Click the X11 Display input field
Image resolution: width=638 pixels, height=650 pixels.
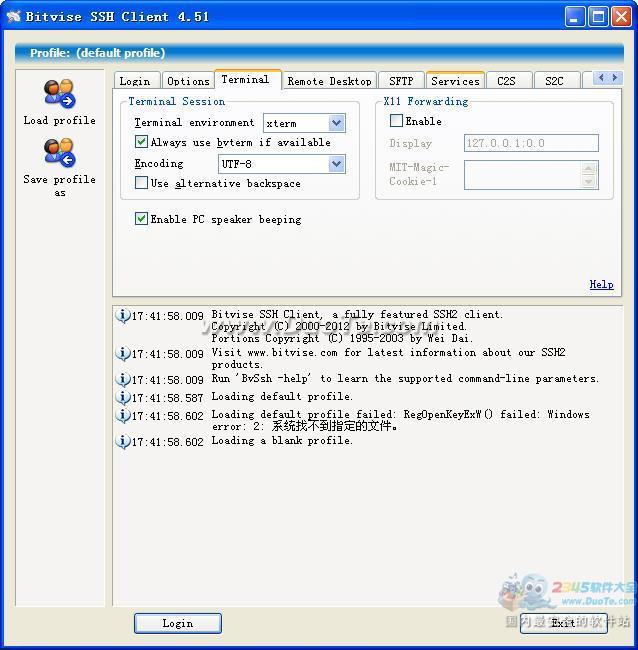tap(531, 143)
